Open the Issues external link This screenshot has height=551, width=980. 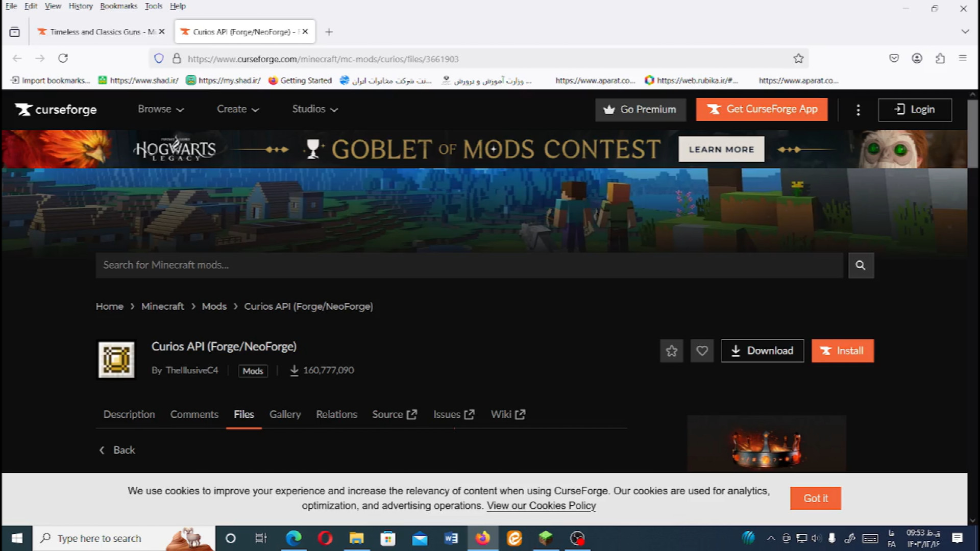(454, 414)
